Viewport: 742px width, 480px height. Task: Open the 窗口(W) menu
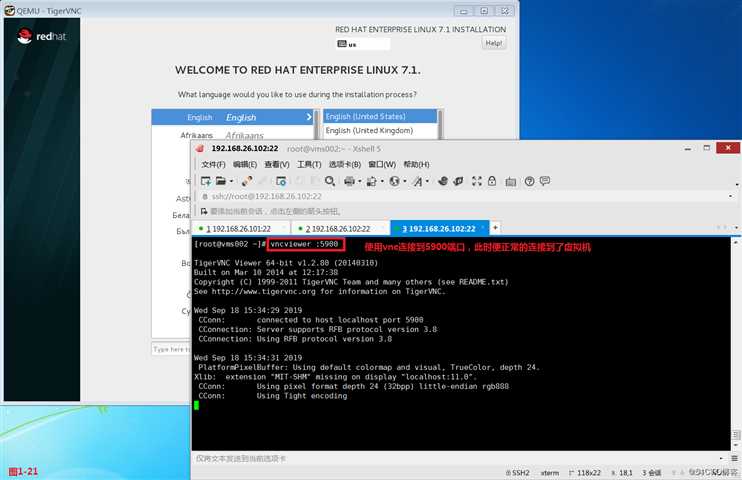click(x=382, y=164)
